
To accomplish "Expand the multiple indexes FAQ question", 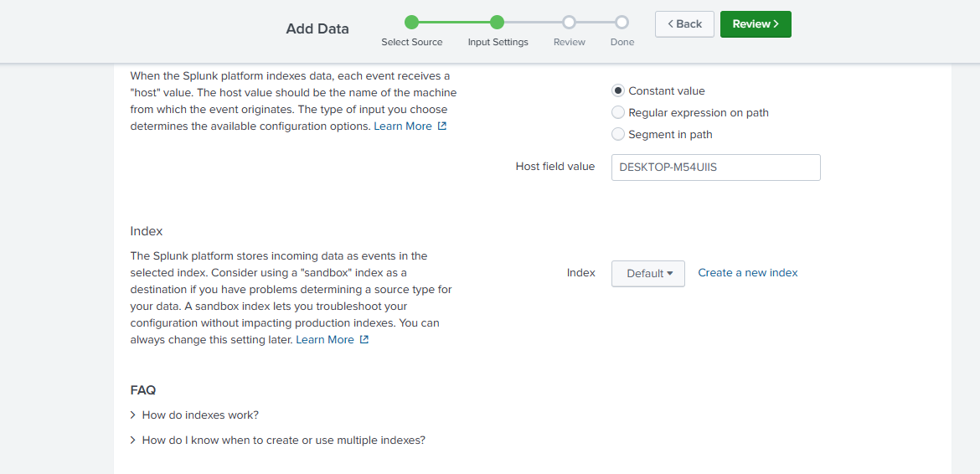I will [283, 441].
